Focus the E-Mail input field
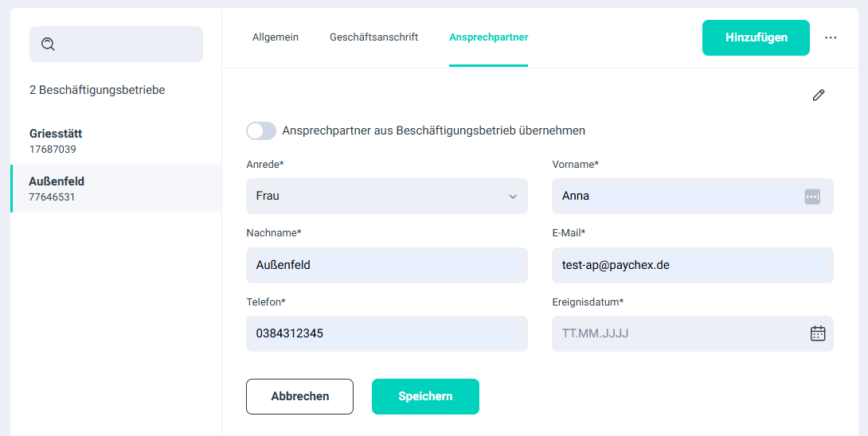The image size is (868, 436). 692,265
